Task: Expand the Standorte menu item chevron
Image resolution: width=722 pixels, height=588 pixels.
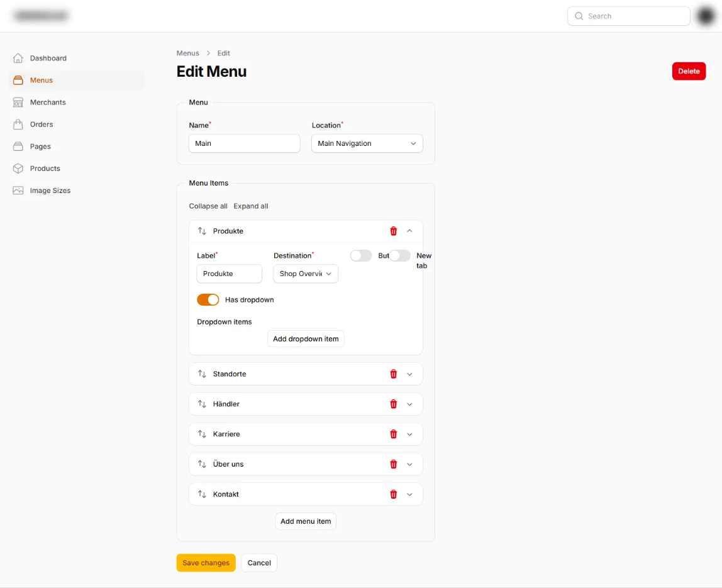Action: 409,374
